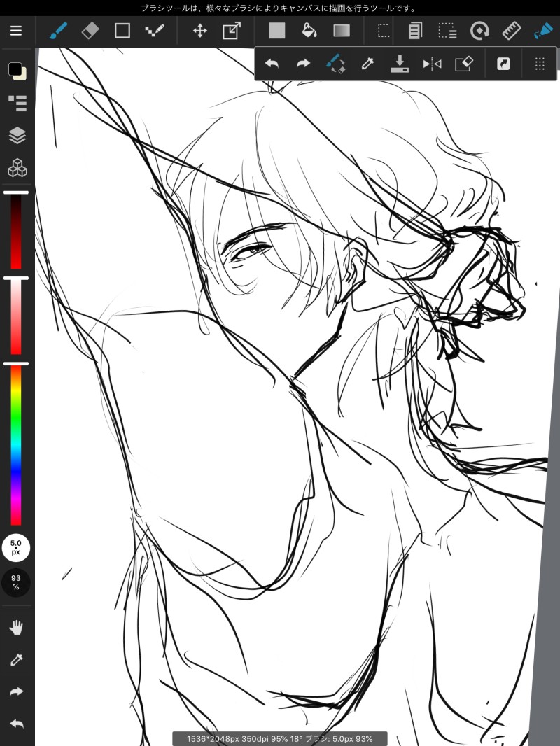
Task: Select the dotted pen tool
Action: click(155, 31)
